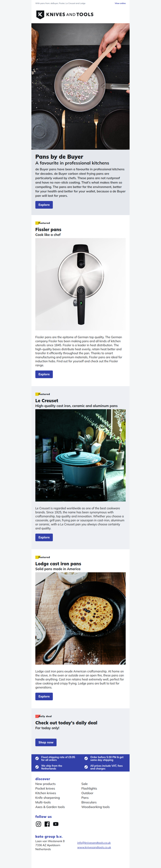Image resolution: width=161 pixels, height=868 pixels.
Task: Click the checkmark beside fixed shipping rate
Action: click(37, 758)
